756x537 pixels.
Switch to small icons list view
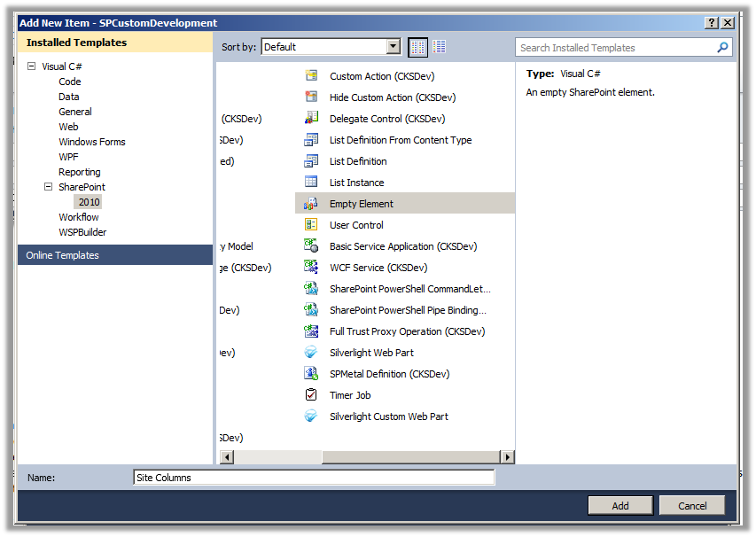click(x=438, y=46)
